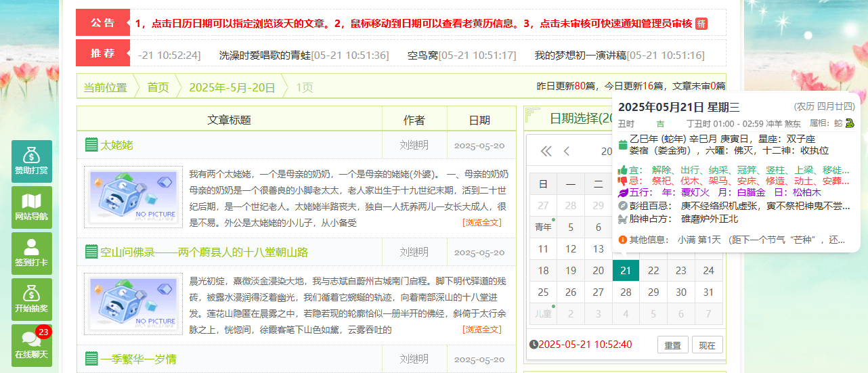Click 浏览全文 for the 空山问佛录 article
The height and width of the screenshot is (373, 868).
click(x=482, y=329)
